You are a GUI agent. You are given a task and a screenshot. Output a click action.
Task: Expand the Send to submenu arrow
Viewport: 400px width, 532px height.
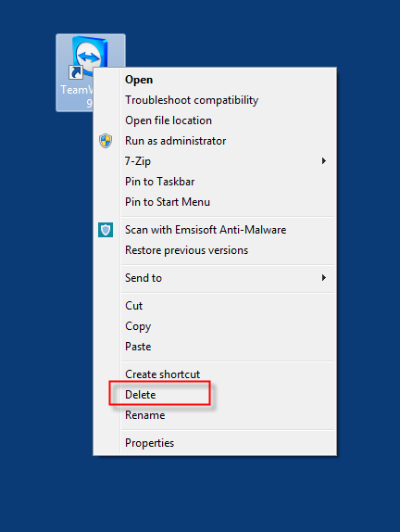324,277
